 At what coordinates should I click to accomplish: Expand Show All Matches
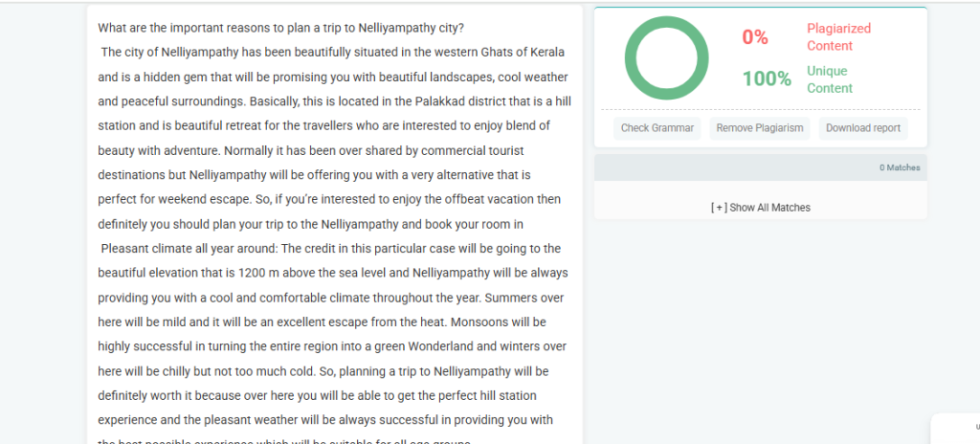(x=761, y=208)
